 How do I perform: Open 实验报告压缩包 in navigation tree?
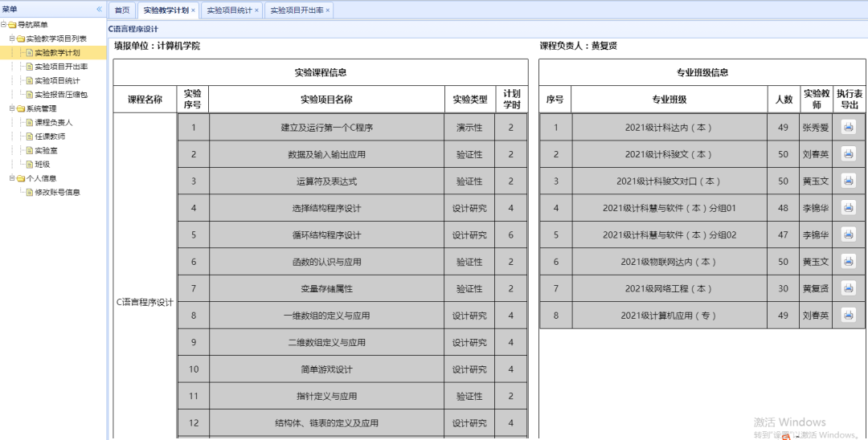click(60, 95)
